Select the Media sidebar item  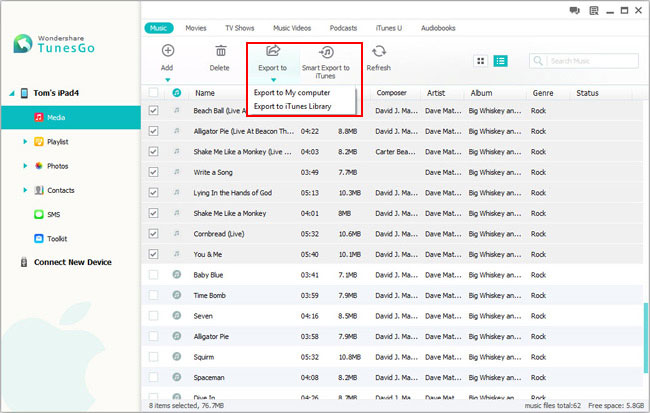point(71,117)
